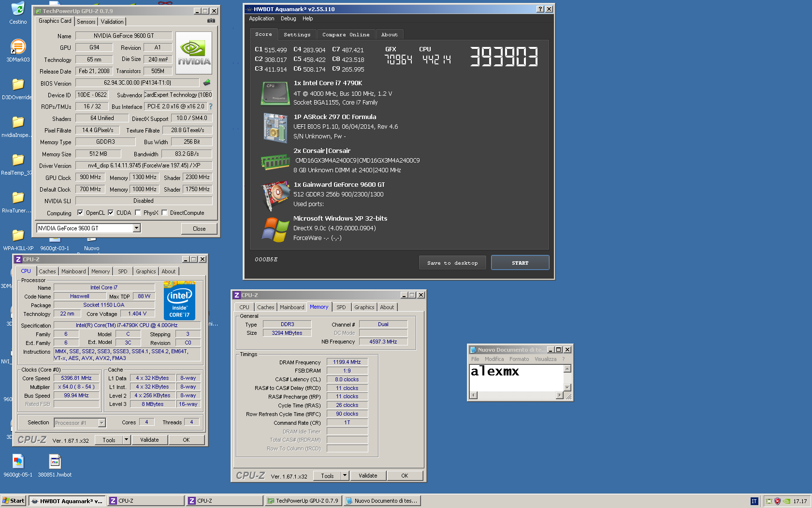This screenshot has height=508, width=812.
Task: Open the Processor #1 selection dropdown
Action: (101, 423)
